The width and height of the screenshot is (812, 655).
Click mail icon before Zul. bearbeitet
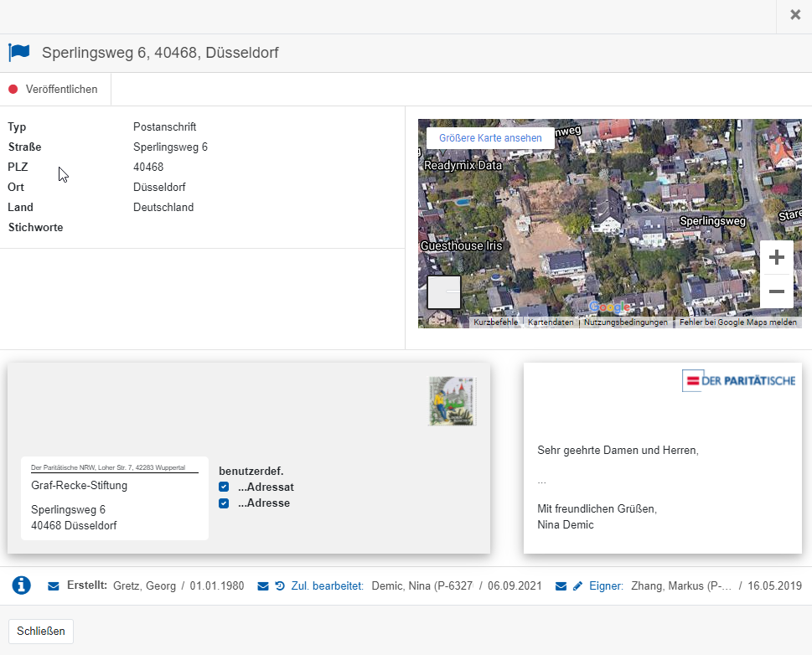point(263,586)
